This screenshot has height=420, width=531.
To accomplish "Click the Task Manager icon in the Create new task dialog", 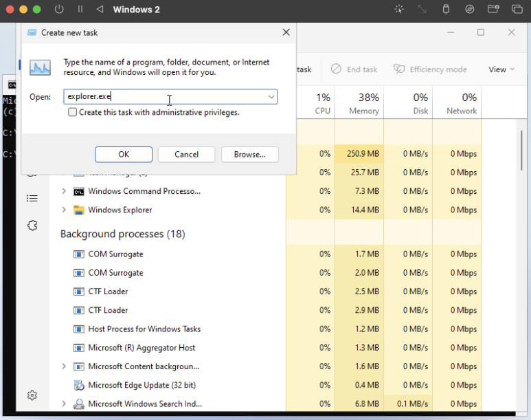I will point(40,67).
